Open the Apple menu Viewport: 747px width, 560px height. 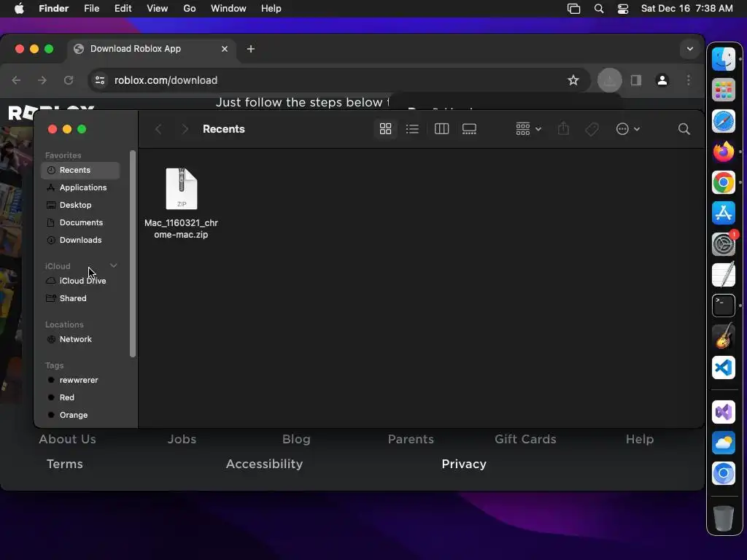19,9
